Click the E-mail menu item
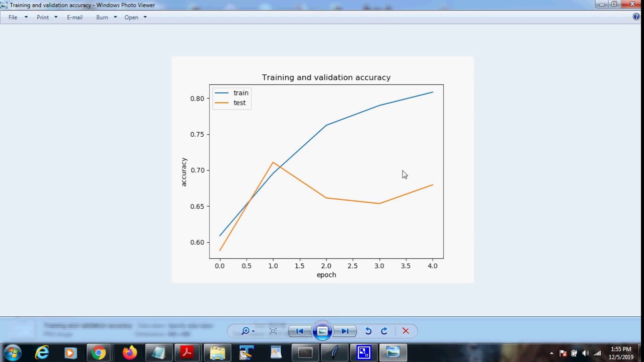 coord(74,17)
